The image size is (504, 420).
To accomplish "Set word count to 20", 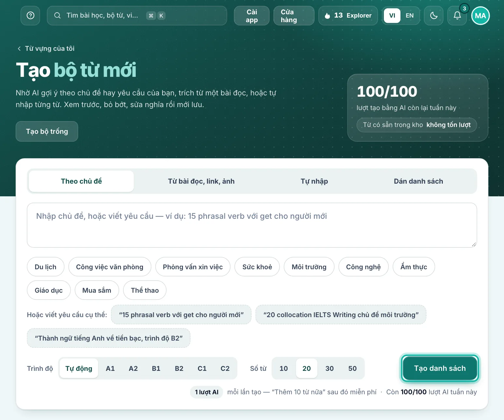I will coord(307,368).
